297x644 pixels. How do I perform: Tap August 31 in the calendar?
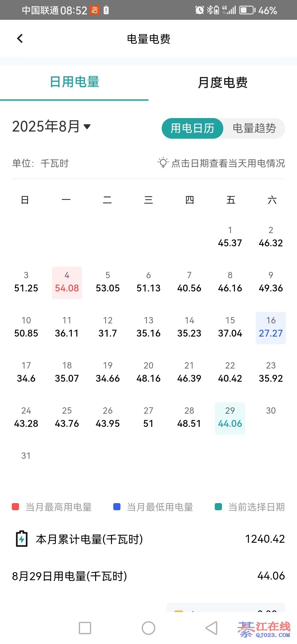coord(26,456)
